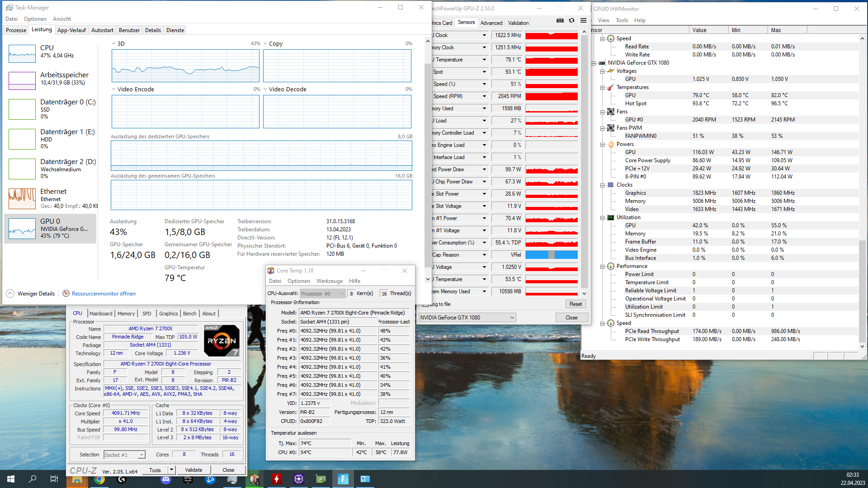Open GPU Hot Spot sensor dropdown arrow

pyautogui.click(x=484, y=72)
